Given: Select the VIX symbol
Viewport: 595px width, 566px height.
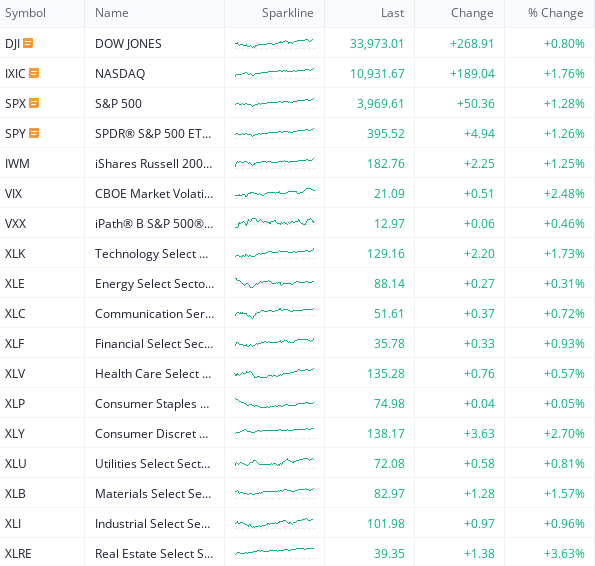Looking at the screenshot, I should (13, 193).
